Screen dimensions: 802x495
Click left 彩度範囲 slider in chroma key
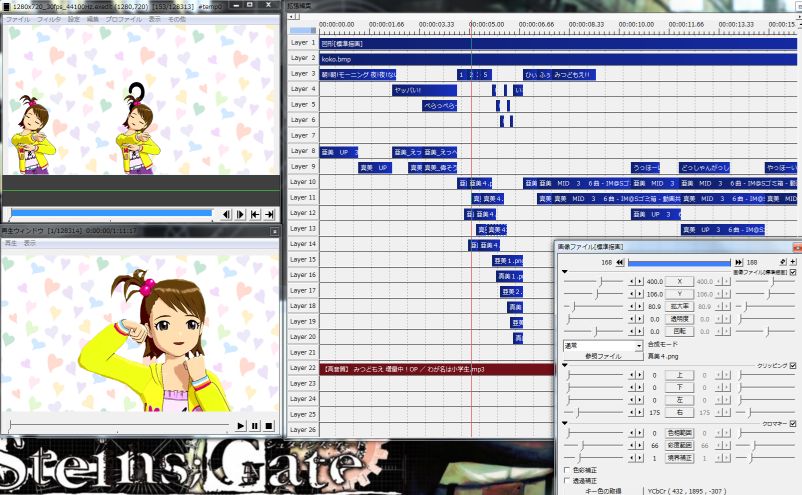click(x=594, y=445)
